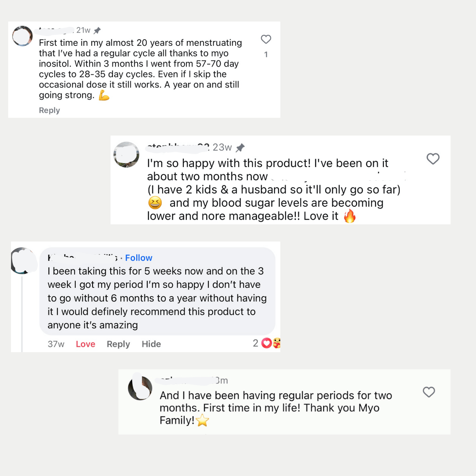
Task: Hide the 5 weeks period comment
Action: [151, 344]
